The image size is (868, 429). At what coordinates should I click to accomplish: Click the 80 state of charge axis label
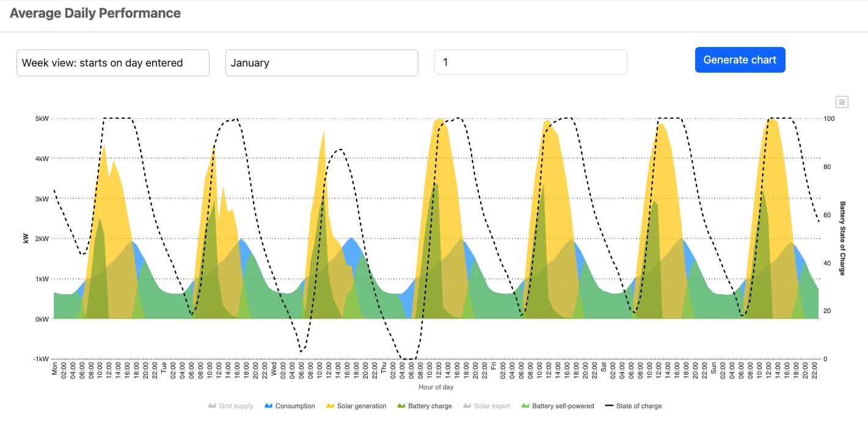827,167
